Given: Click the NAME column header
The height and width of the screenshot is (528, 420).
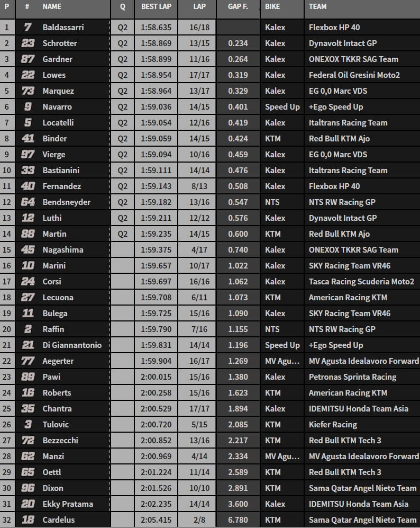Looking at the screenshot, I should pos(52,7).
